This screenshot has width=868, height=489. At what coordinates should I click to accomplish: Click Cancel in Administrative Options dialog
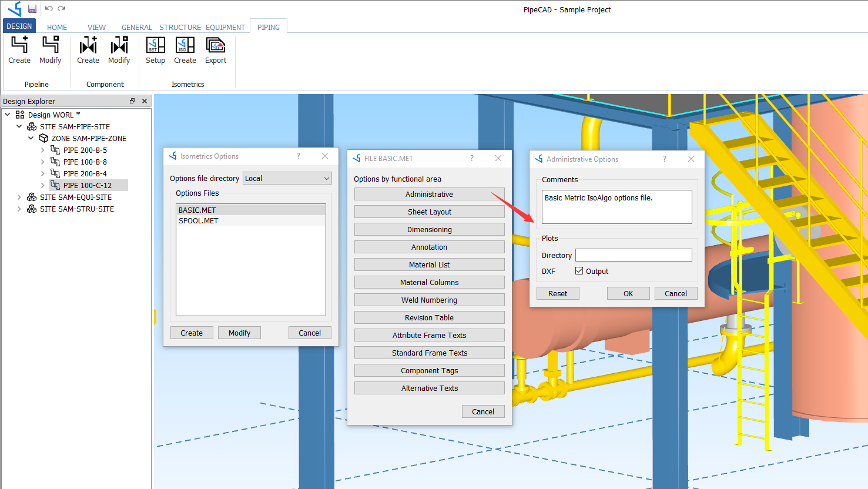coord(676,293)
